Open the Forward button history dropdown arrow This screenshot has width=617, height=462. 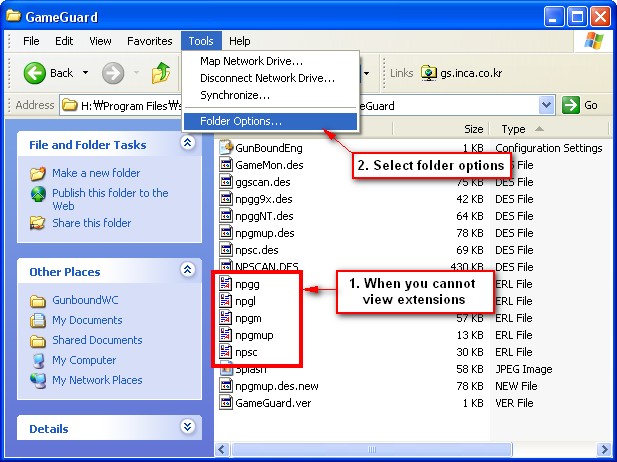click(137, 73)
